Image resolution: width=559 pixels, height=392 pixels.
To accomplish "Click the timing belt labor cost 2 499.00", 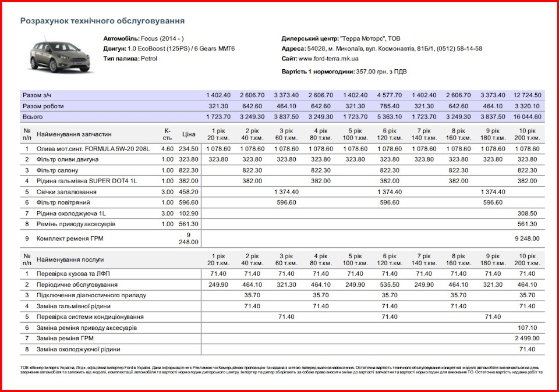I will pyautogui.click(x=527, y=338).
